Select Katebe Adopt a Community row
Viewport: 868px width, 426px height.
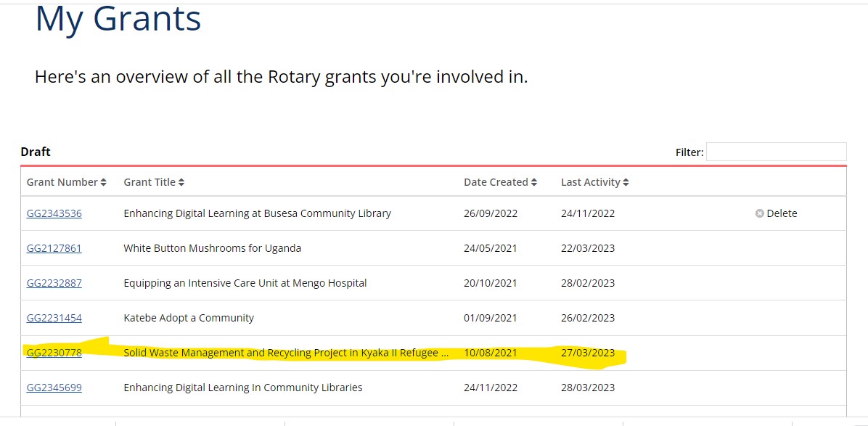pyautogui.click(x=433, y=318)
